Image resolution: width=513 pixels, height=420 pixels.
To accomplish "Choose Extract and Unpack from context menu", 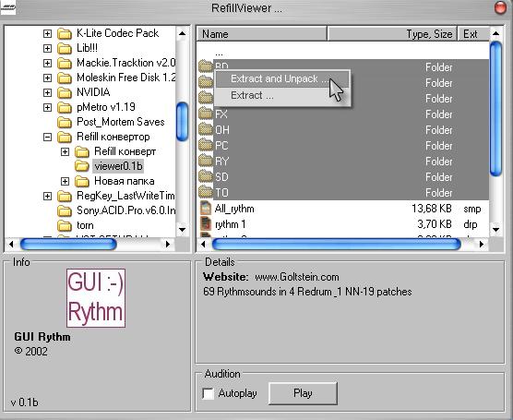I will tap(282, 78).
